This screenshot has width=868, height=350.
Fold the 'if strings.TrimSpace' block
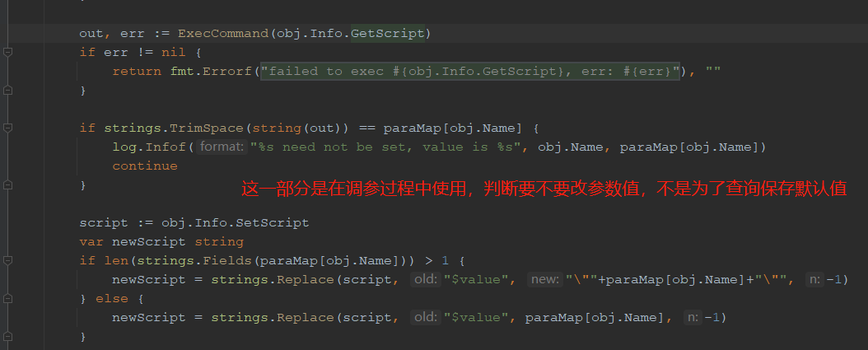click(x=7, y=128)
